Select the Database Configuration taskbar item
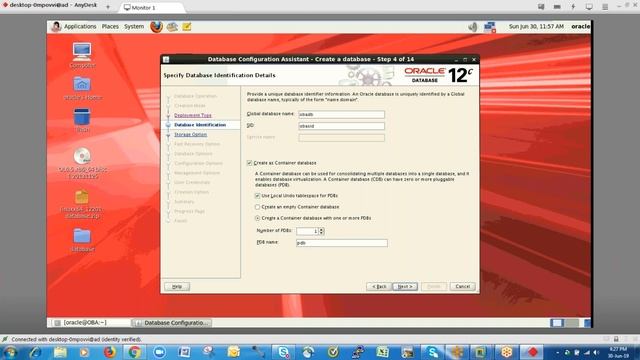 [172, 322]
